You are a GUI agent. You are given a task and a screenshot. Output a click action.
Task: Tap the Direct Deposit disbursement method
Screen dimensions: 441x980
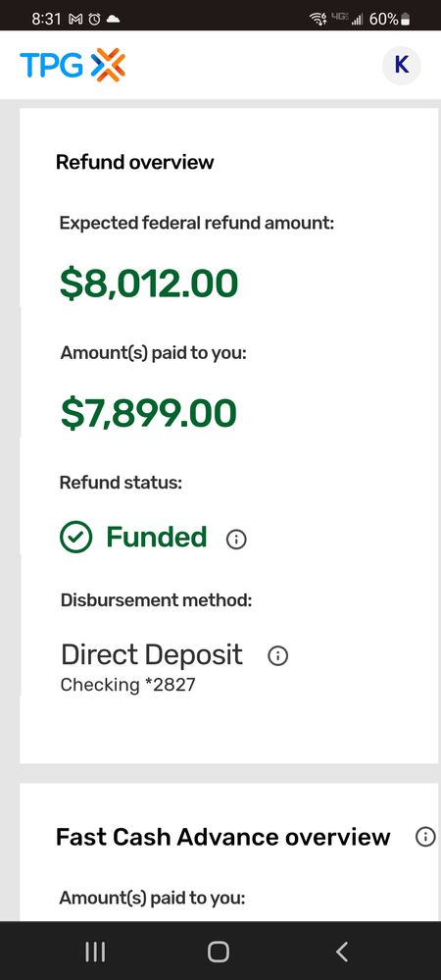coord(152,655)
